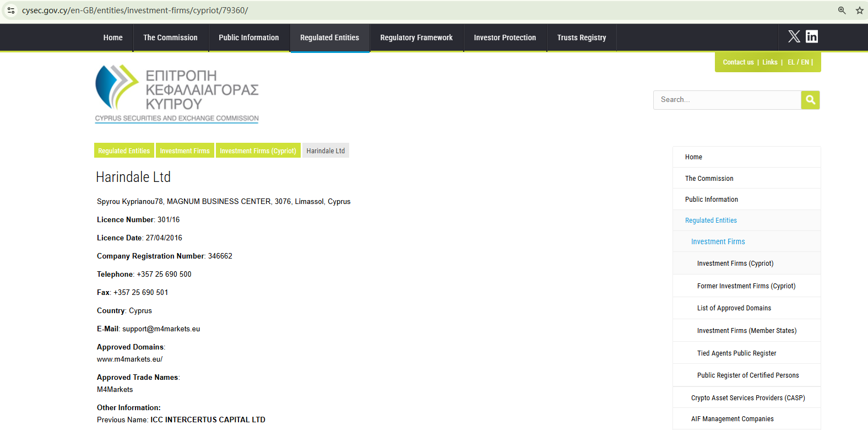
Task: Switch language with EL / EN link
Action: point(799,62)
